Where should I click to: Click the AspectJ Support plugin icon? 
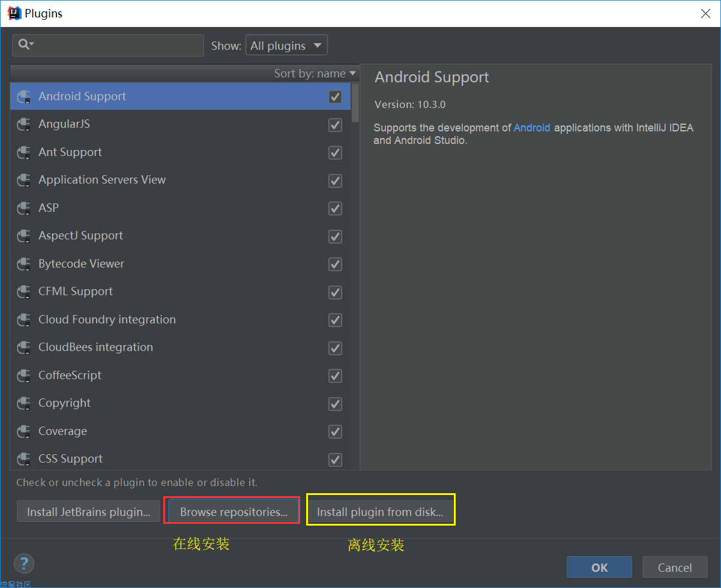tap(24, 236)
